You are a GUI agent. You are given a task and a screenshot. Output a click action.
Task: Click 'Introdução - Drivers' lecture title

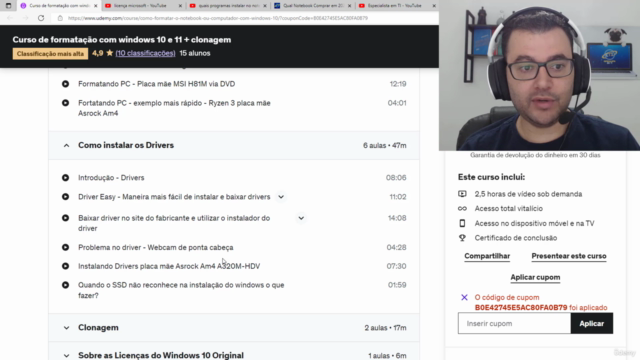(111, 178)
